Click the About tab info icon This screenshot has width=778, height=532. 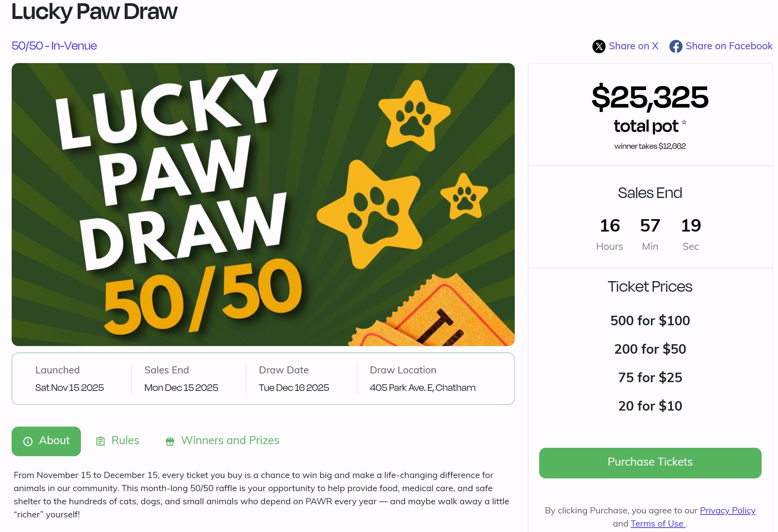pos(28,441)
